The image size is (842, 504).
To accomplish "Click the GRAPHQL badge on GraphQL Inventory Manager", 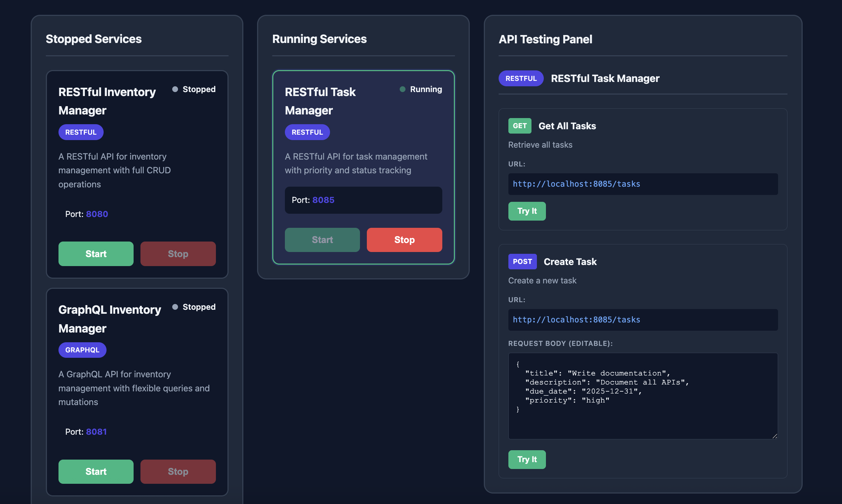I will click(x=82, y=349).
